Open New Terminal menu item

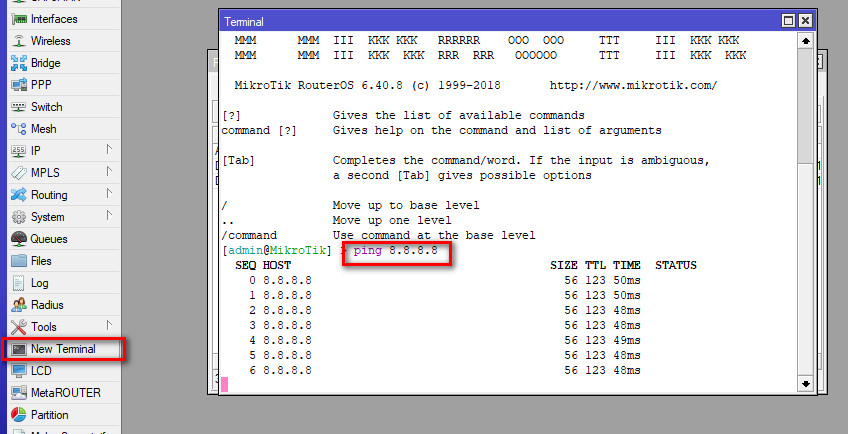[x=62, y=349]
